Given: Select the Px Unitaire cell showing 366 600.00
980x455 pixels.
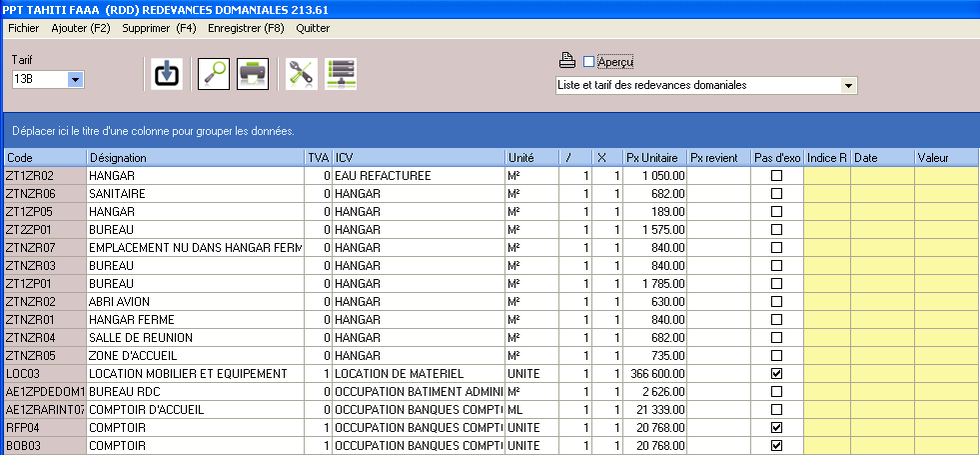Looking at the screenshot, I should [x=654, y=373].
